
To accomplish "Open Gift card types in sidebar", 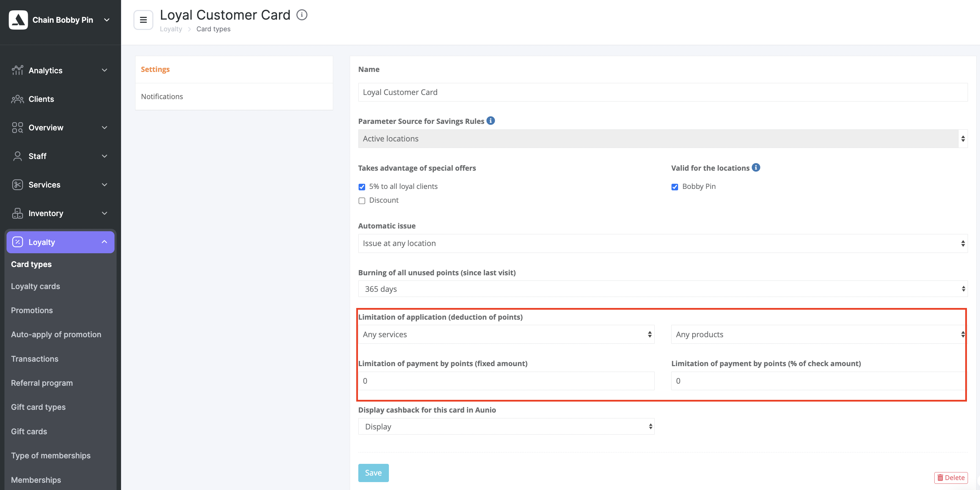I will point(38,407).
